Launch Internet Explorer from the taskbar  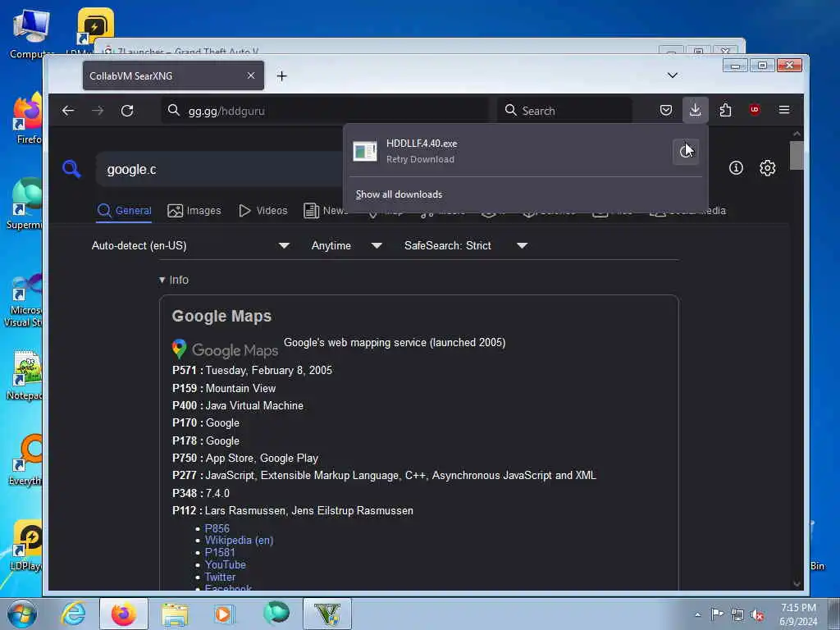tap(73, 614)
